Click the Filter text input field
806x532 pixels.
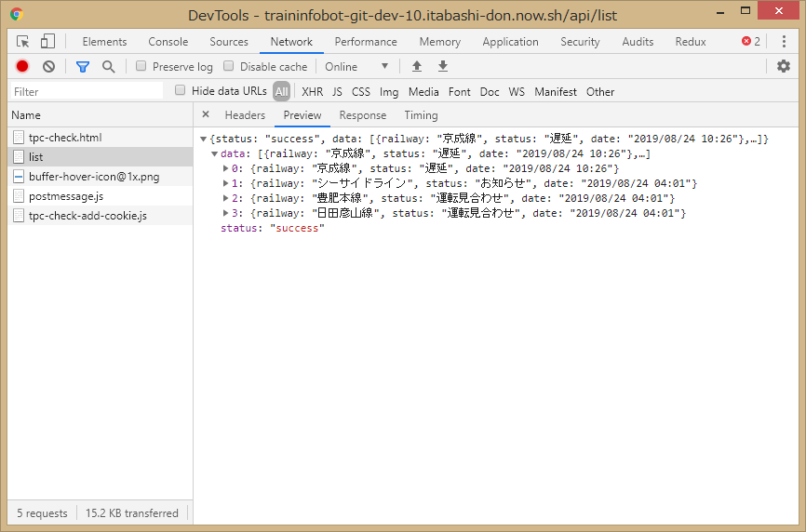87,91
